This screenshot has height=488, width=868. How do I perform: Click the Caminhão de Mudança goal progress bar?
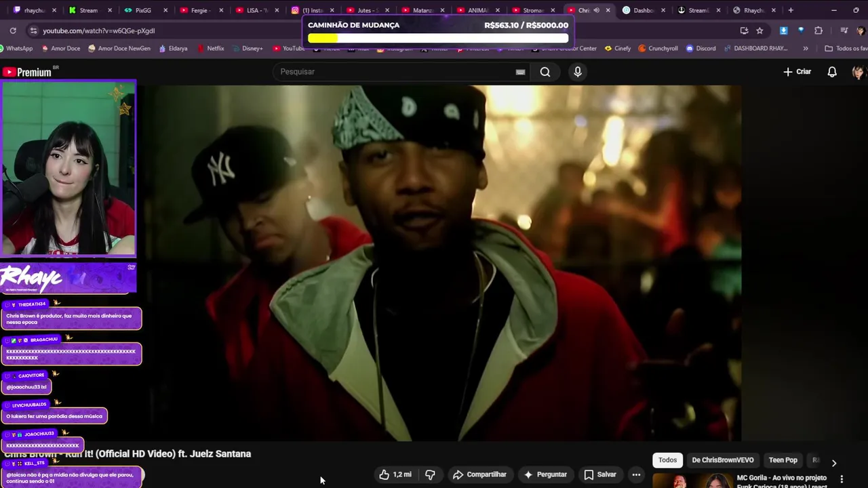438,38
